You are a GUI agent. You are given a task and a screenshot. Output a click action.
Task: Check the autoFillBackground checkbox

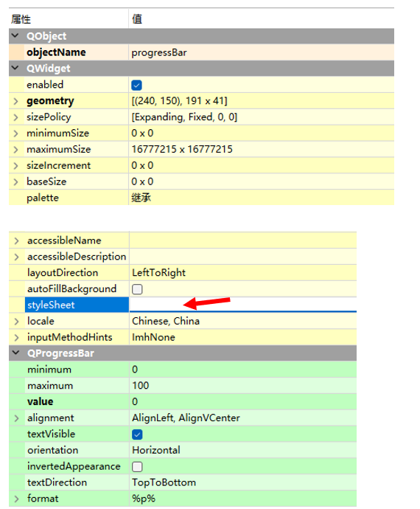click(137, 289)
